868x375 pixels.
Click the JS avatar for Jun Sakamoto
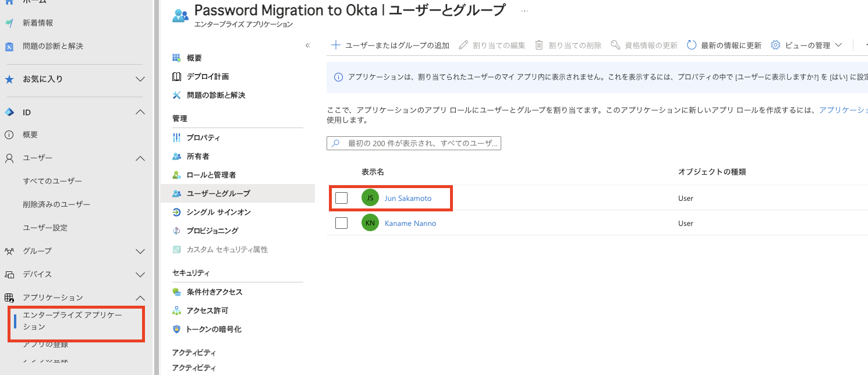[x=370, y=198]
